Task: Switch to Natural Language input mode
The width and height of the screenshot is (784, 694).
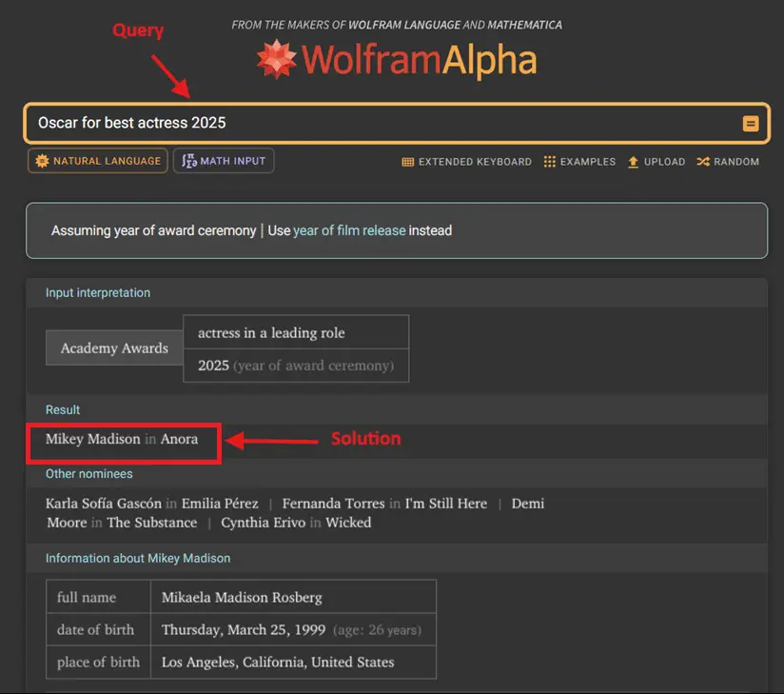Action: [x=98, y=162]
